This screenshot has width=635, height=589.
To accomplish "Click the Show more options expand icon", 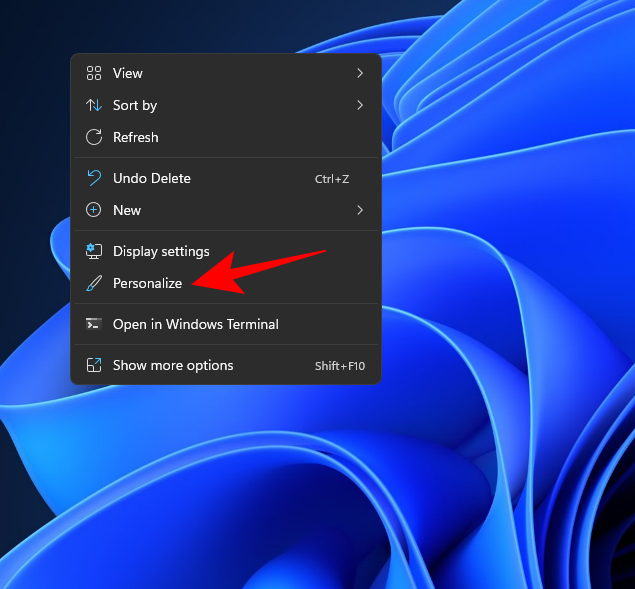I will [94, 365].
